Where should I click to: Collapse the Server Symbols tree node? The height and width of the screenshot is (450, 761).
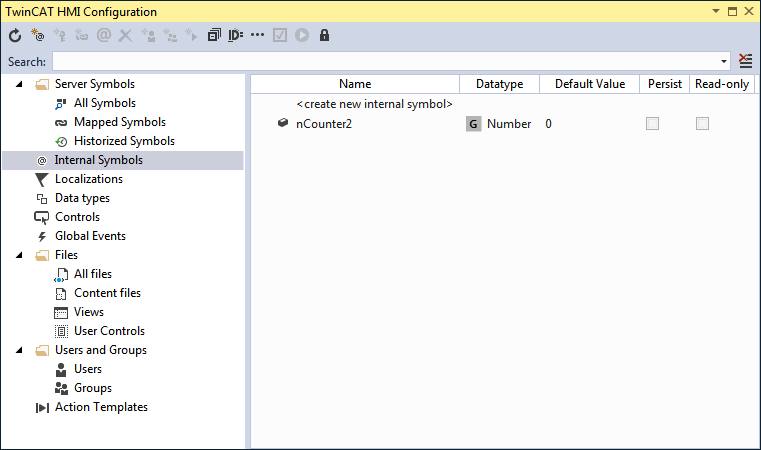[19, 84]
